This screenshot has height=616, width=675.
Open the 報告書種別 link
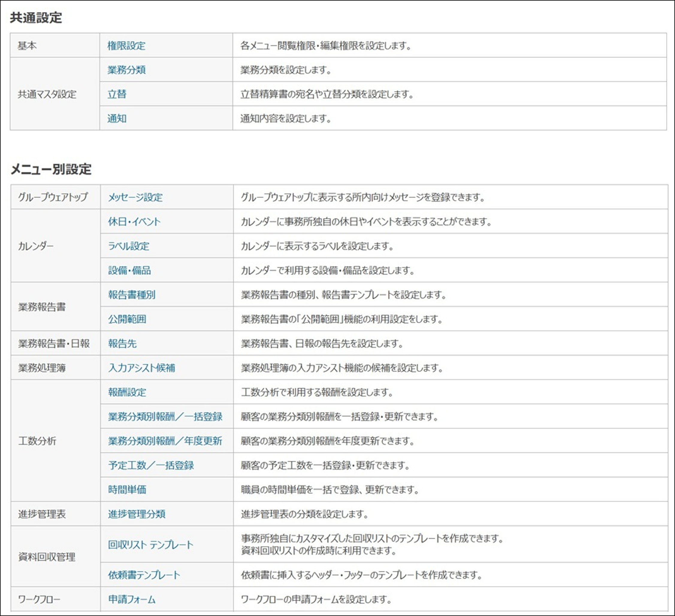click(132, 295)
